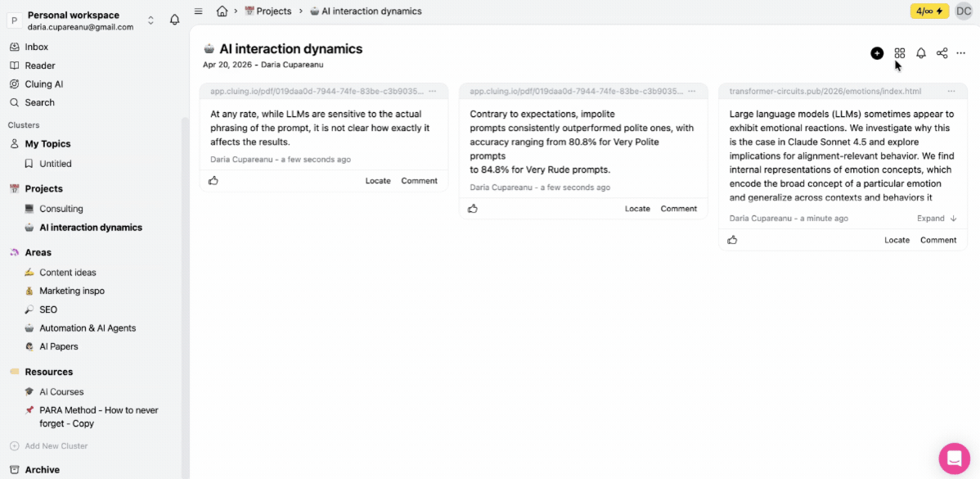Open options on 'At any rate' card
Image resolution: width=980 pixels, height=479 pixels.
[433, 92]
